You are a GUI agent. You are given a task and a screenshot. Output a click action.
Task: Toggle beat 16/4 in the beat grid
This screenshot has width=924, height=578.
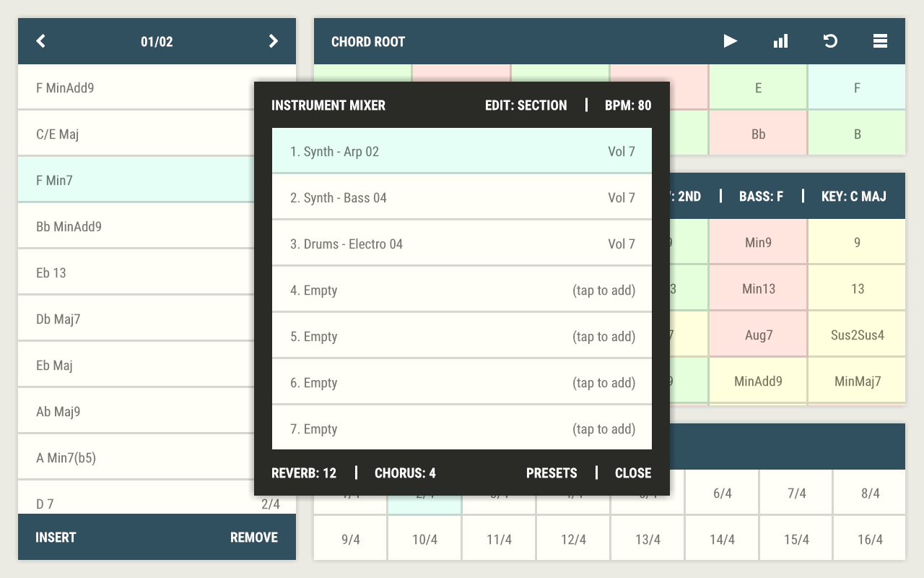pyautogui.click(x=870, y=538)
